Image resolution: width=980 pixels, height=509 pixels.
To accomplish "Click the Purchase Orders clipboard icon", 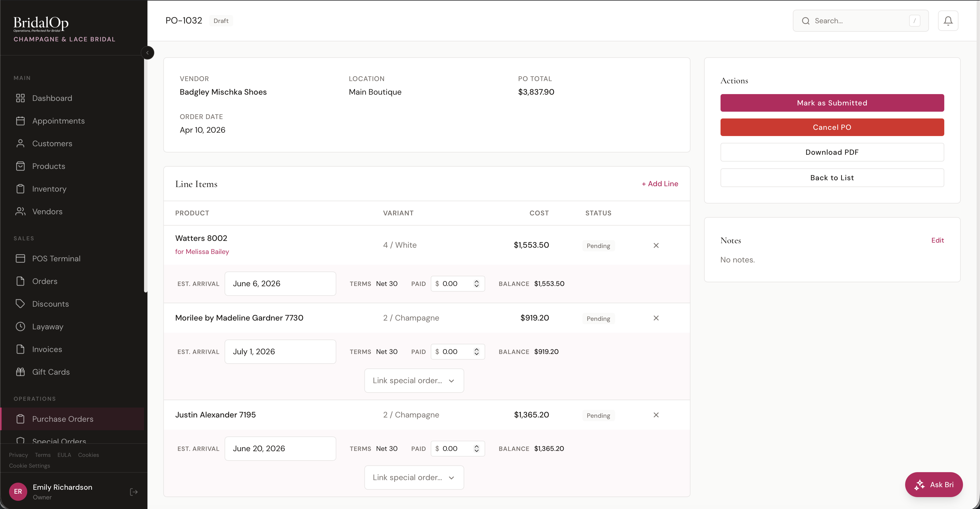I will pyautogui.click(x=20, y=419).
